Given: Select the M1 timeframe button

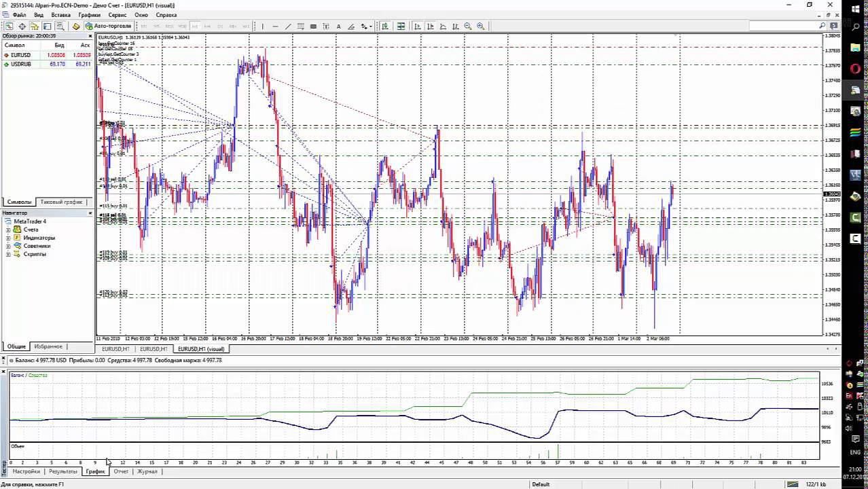Looking at the screenshot, I should tap(144, 26).
